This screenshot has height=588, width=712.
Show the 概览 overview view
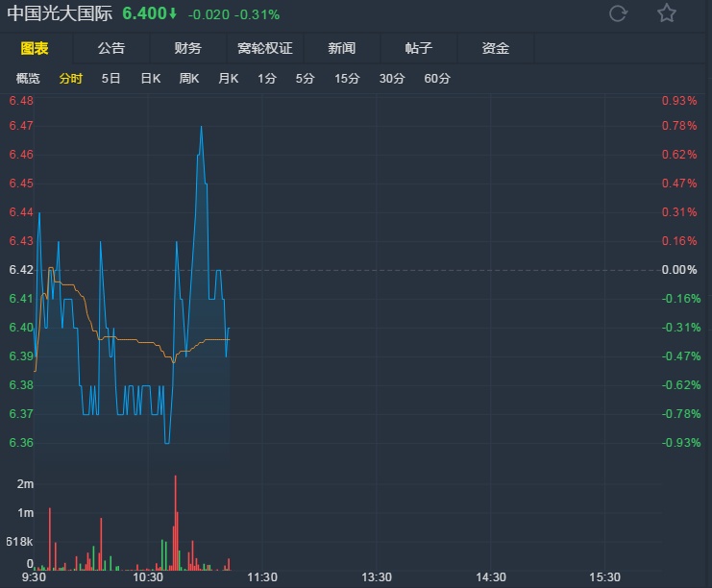(x=29, y=79)
